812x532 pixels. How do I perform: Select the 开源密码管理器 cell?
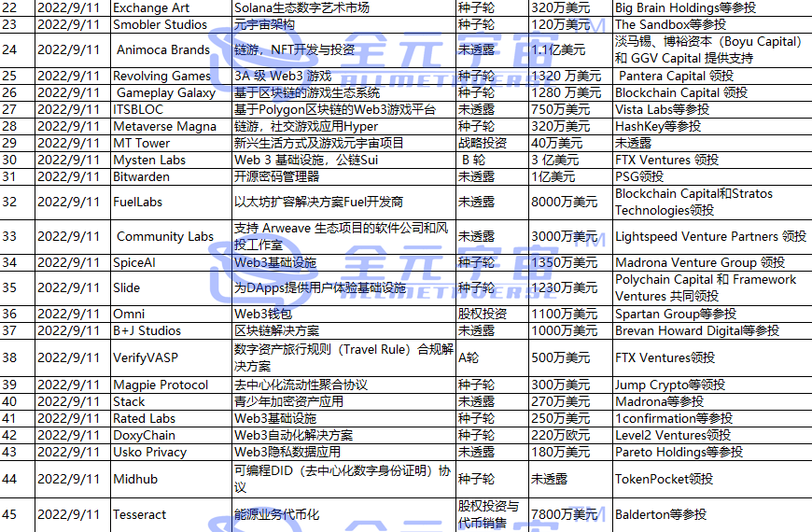(343, 177)
